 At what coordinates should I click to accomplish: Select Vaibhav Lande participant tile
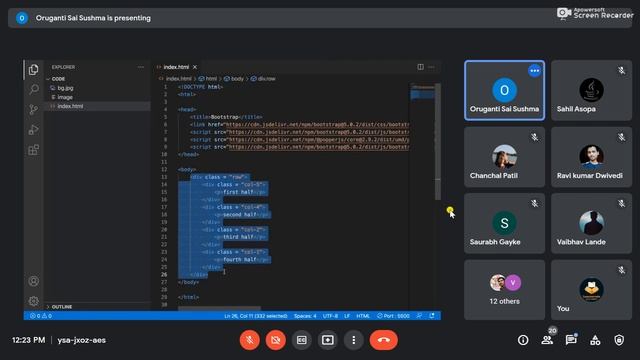point(591,224)
